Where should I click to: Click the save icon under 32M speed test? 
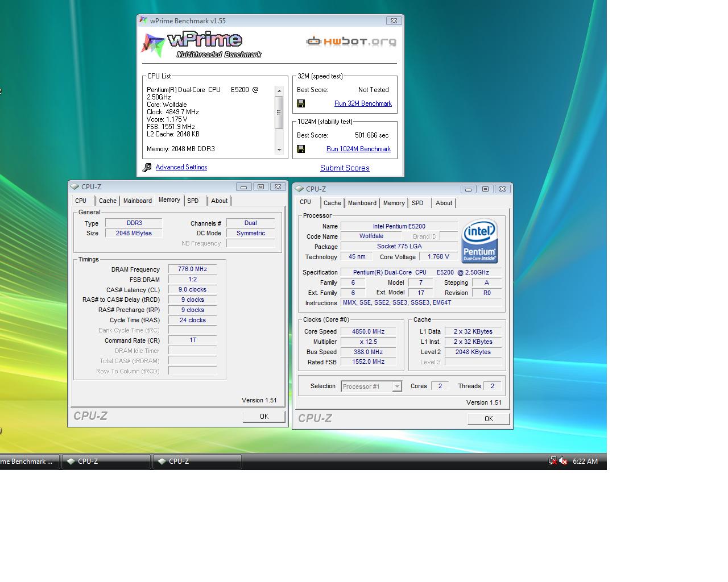click(301, 103)
